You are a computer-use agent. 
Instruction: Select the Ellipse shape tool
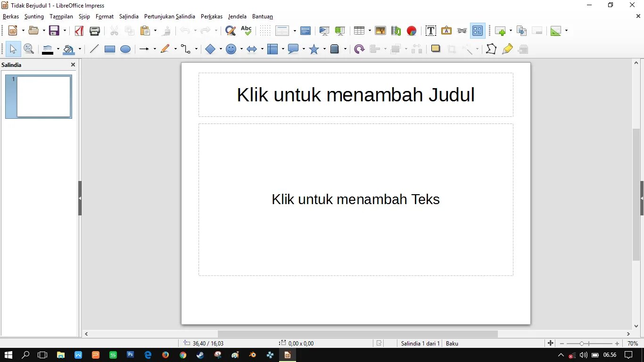[x=125, y=49]
